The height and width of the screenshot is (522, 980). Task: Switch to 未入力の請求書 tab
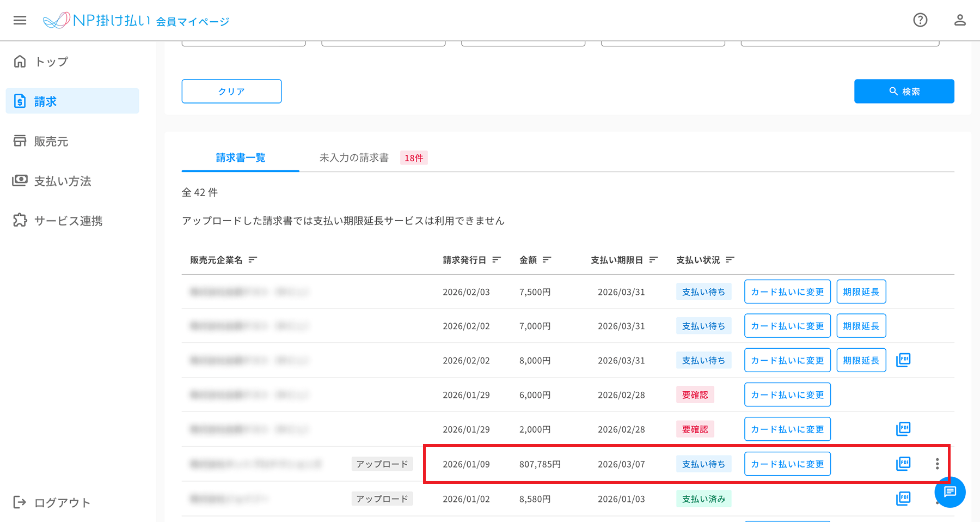tap(354, 158)
